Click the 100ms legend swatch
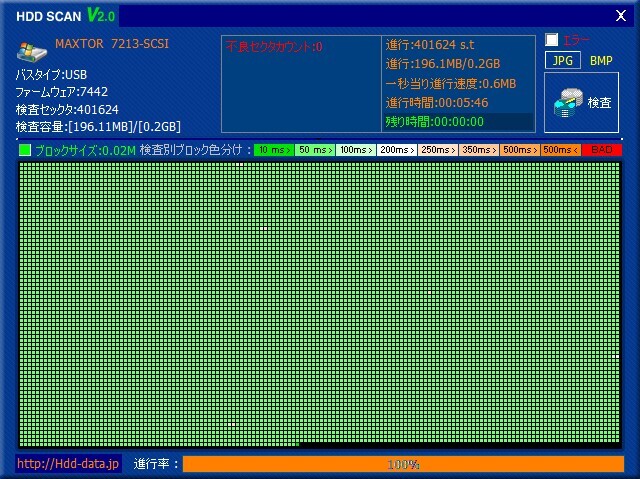Image resolution: width=640 pixels, height=479 pixels. pyautogui.click(x=356, y=150)
